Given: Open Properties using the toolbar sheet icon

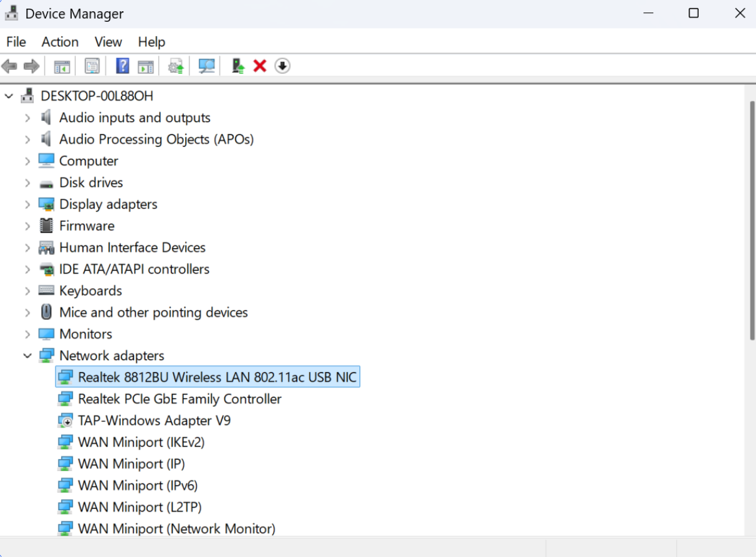Looking at the screenshot, I should click(92, 66).
